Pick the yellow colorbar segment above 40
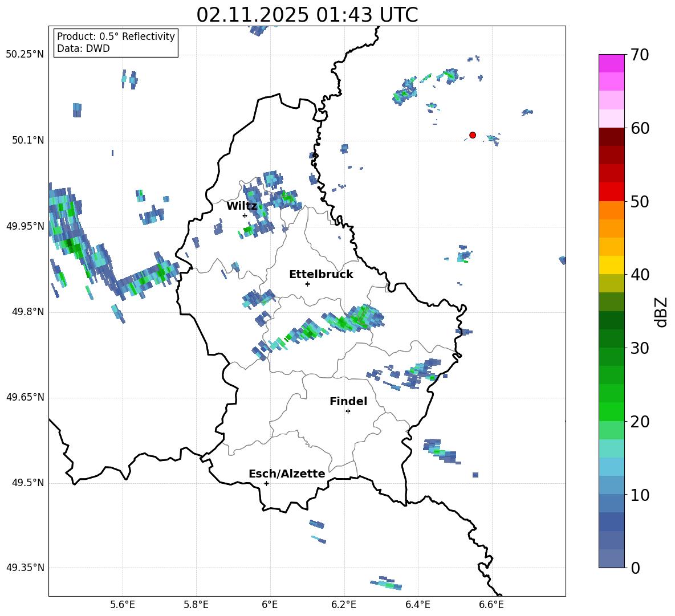Image resolution: width=675 pixels, height=616 pixels. point(612,265)
